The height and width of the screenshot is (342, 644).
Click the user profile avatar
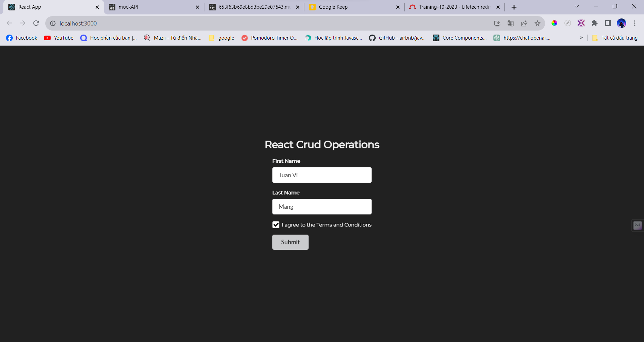point(621,23)
